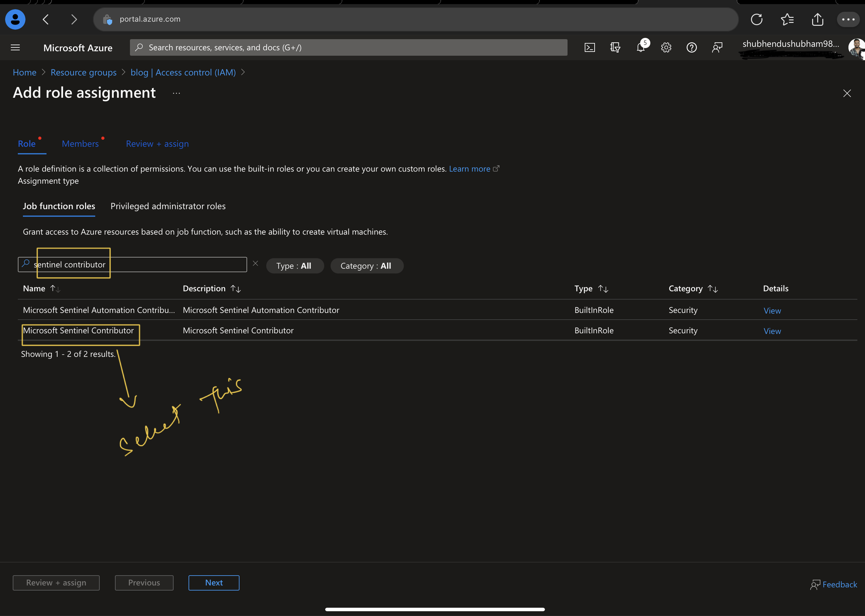Switch to the Members tab
Screen dimensions: 865x616
point(80,144)
